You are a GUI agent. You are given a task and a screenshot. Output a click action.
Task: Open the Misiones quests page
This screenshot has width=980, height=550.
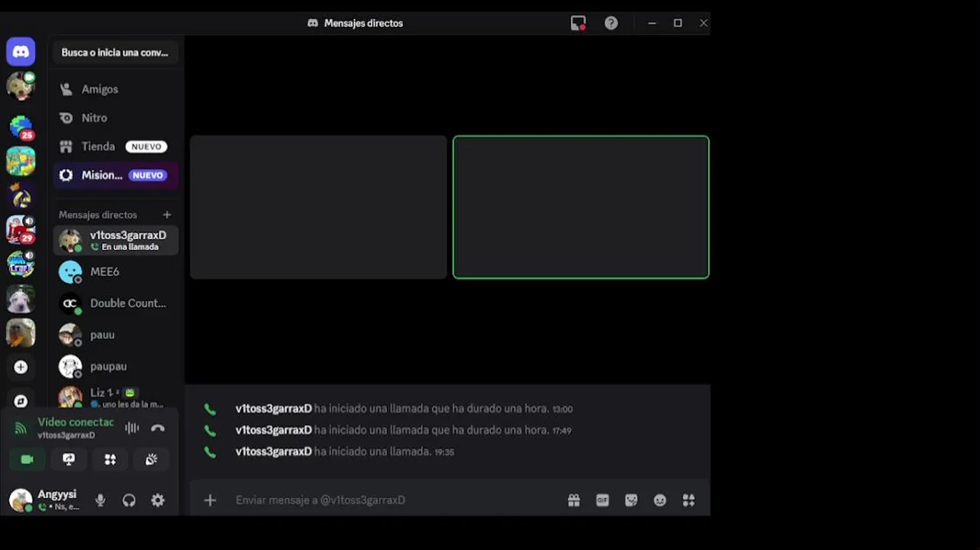coord(116,175)
